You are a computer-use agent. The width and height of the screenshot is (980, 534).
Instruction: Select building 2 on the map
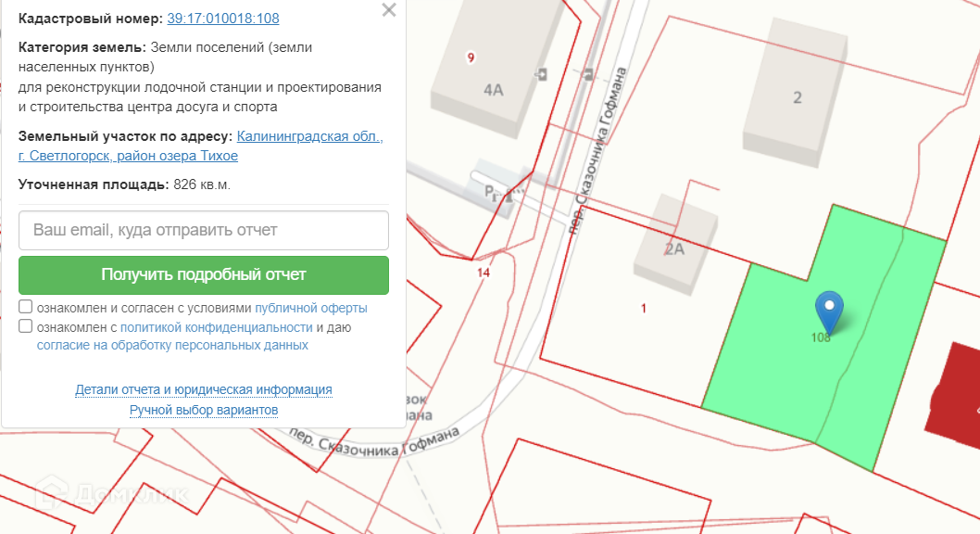[797, 93]
